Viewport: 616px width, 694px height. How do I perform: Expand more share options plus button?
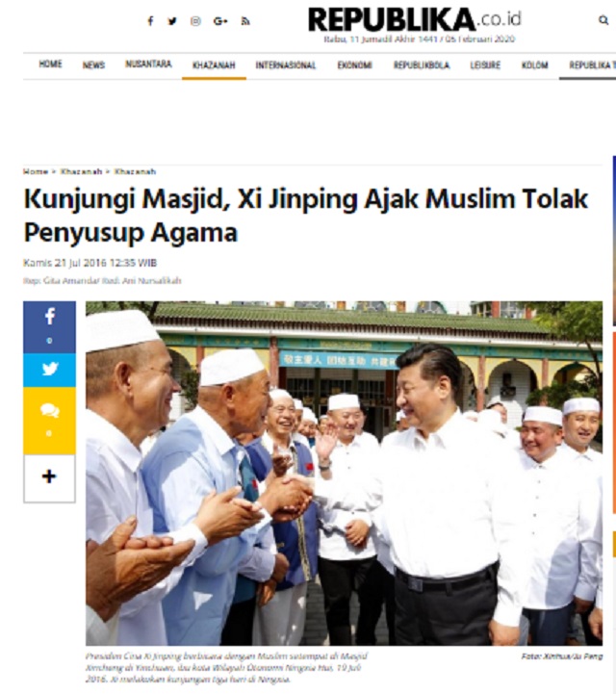coord(49,478)
